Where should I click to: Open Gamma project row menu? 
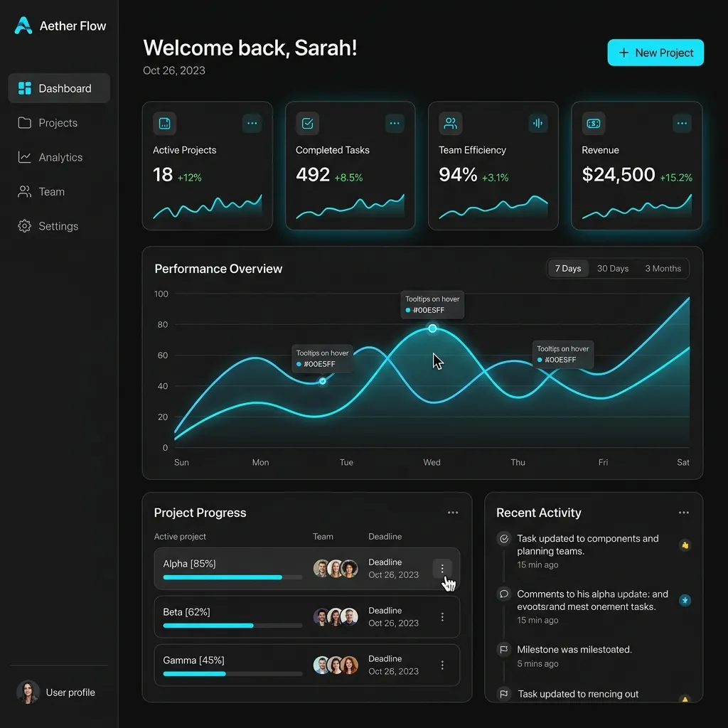442,665
